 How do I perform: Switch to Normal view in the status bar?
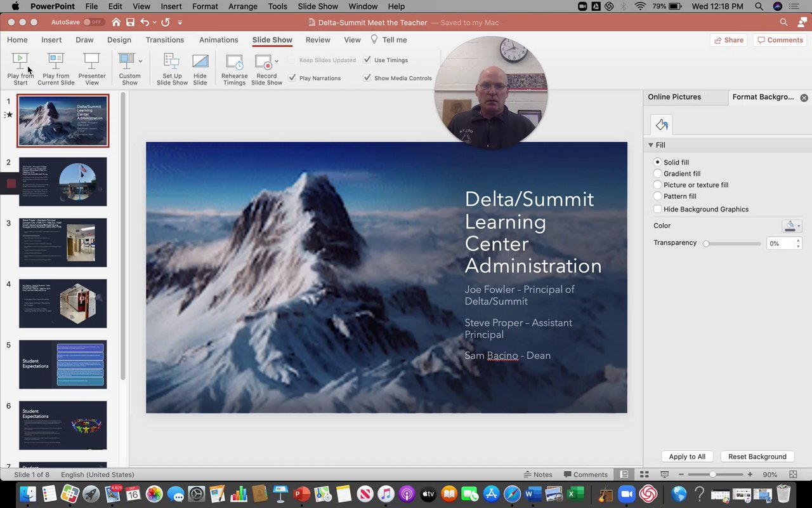pos(624,474)
